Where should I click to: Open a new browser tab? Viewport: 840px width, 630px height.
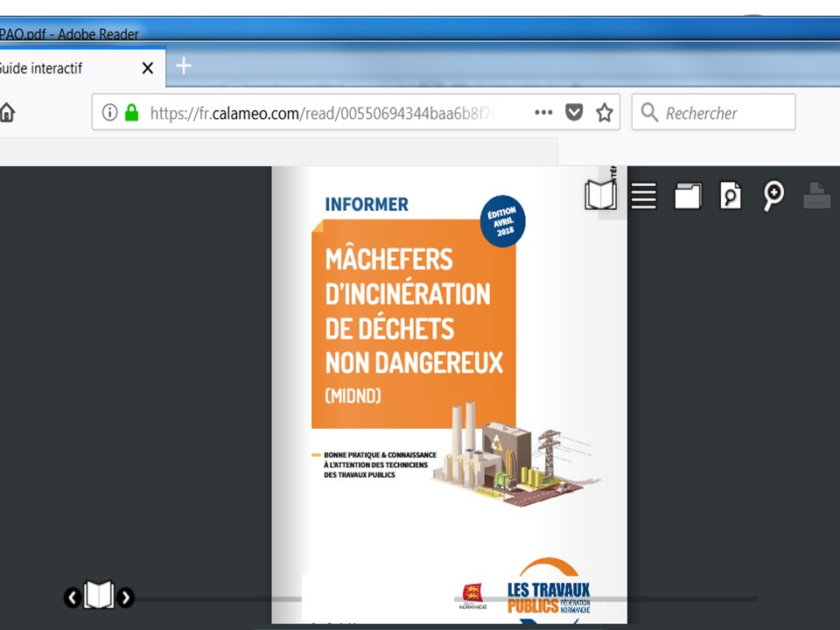184,66
